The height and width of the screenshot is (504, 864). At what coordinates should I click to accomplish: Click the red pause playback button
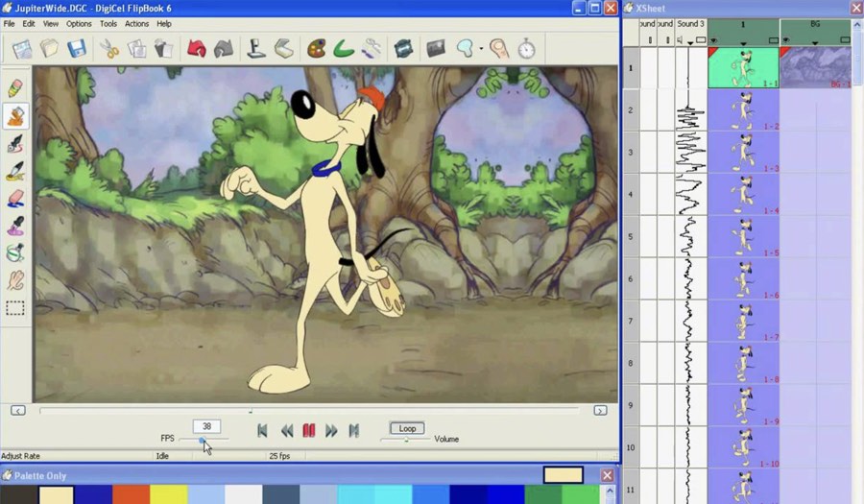tap(309, 431)
